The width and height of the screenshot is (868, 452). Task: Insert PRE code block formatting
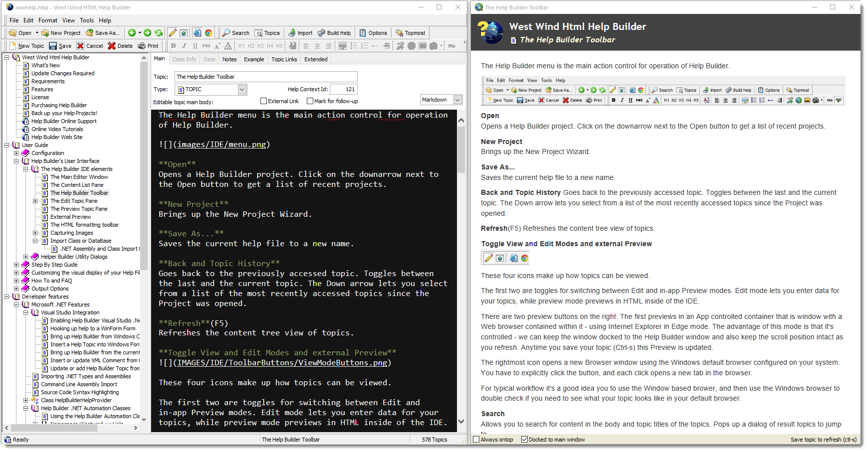(206, 46)
